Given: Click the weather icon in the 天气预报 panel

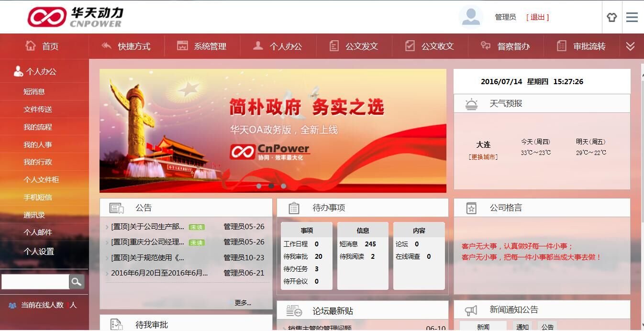Looking at the screenshot, I should [x=471, y=103].
